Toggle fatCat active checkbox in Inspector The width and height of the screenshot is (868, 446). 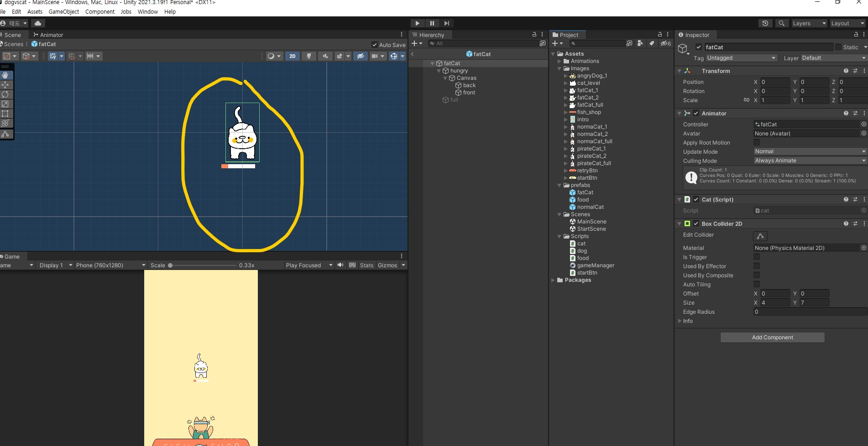tap(699, 47)
